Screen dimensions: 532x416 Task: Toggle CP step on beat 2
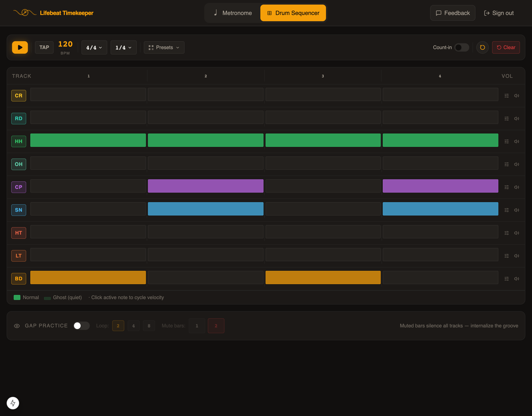[206, 186]
